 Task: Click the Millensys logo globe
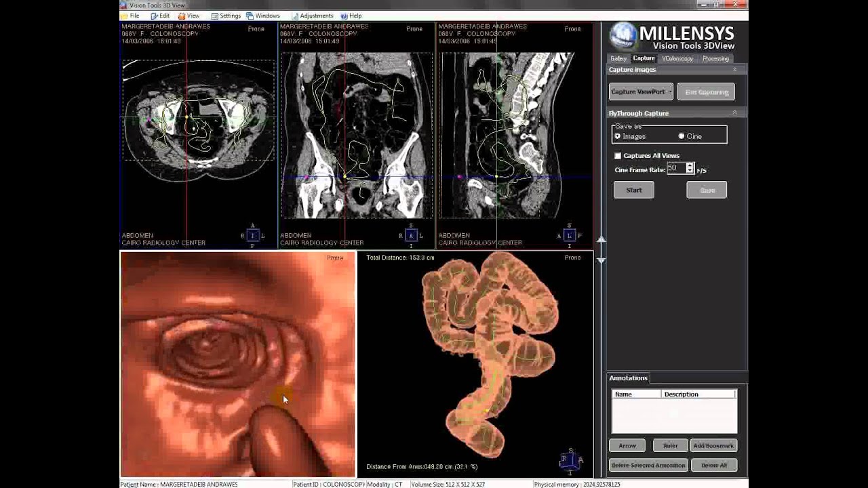(623, 37)
